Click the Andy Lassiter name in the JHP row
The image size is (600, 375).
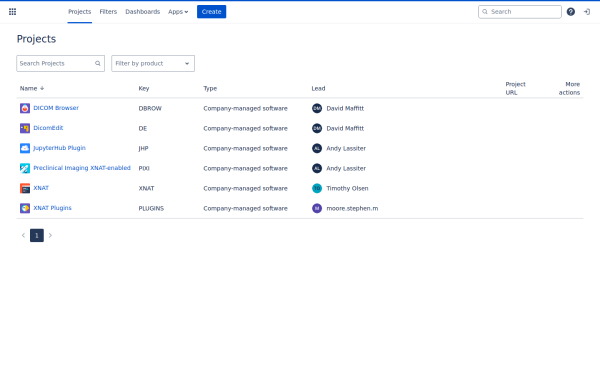coord(346,148)
